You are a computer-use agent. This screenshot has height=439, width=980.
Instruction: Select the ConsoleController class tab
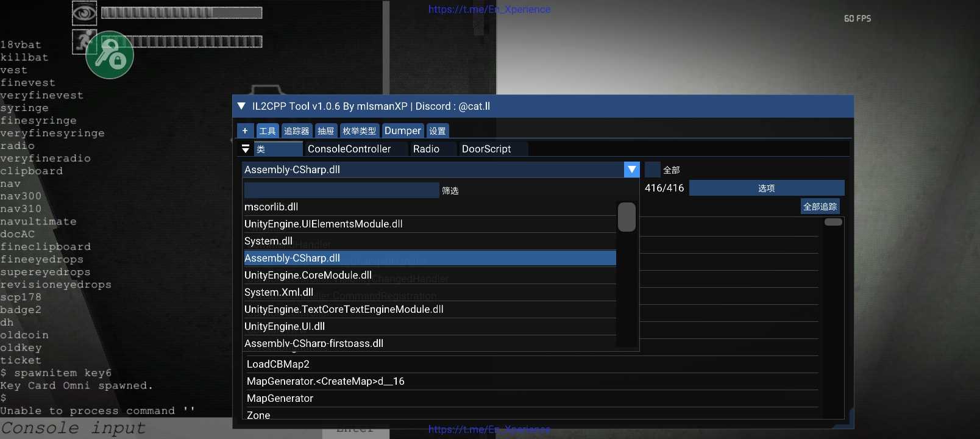pyautogui.click(x=349, y=149)
